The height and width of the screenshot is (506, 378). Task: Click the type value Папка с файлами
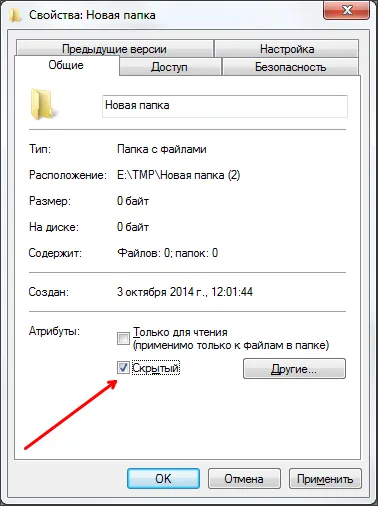[162, 149]
